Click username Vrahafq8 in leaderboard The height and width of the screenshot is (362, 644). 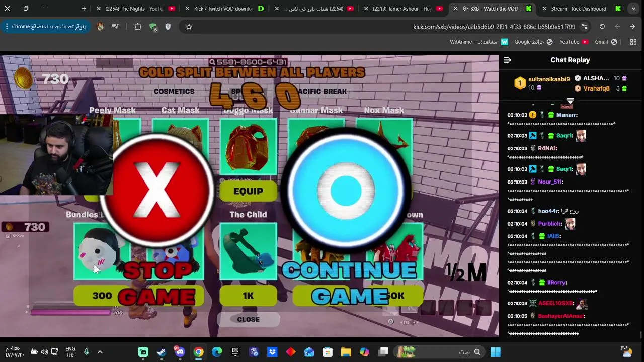point(596,88)
